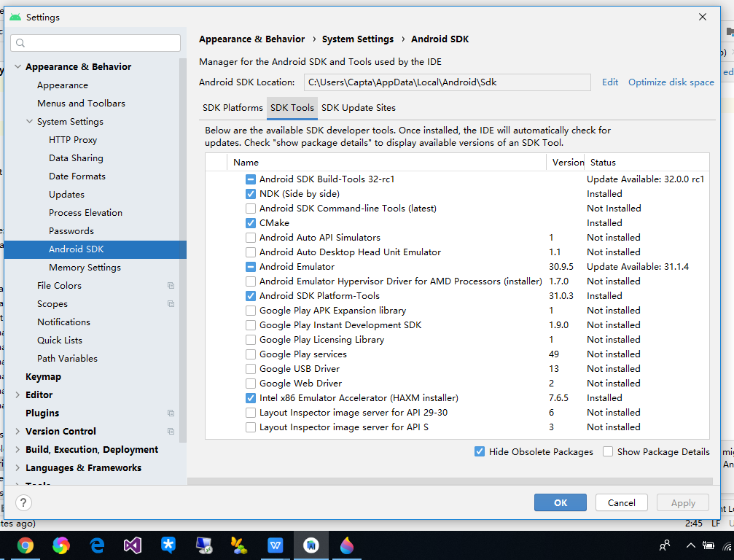The height and width of the screenshot is (560, 734).
Task: Click the Status column header
Action: point(648,163)
